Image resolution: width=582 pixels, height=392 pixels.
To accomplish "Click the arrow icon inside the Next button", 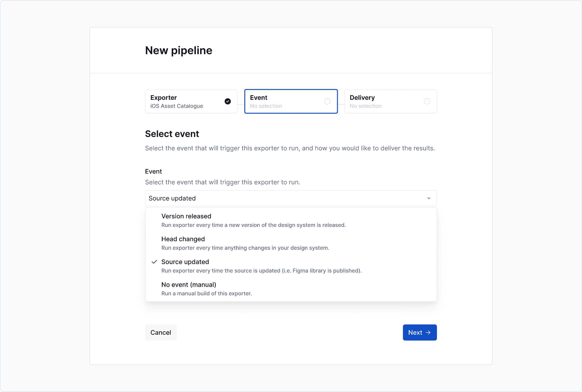I will pos(428,332).
